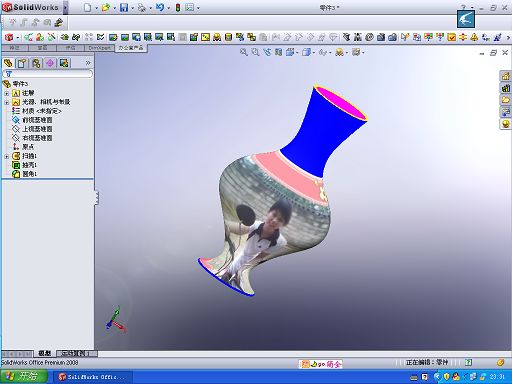Click the feature tree filter field
This screenshot has height=384, width=512.
coord(48,74)
